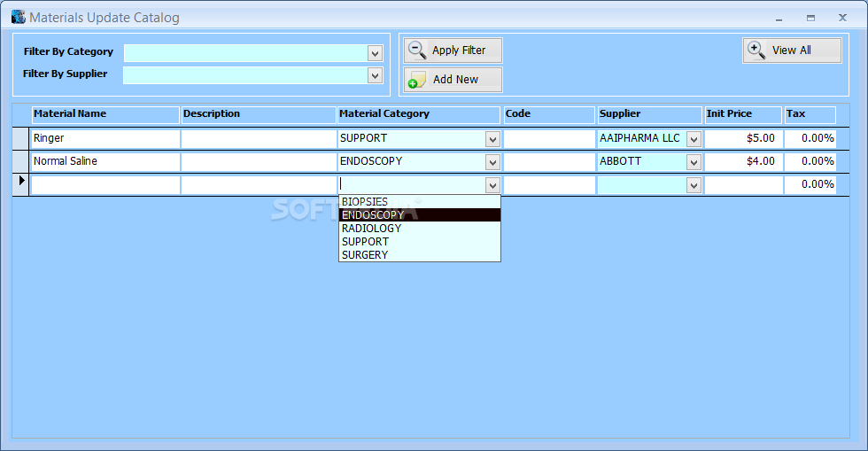868x451 pixels.
Task: Select ENDOSCOPY from the category list
Action: coord(420,215)
